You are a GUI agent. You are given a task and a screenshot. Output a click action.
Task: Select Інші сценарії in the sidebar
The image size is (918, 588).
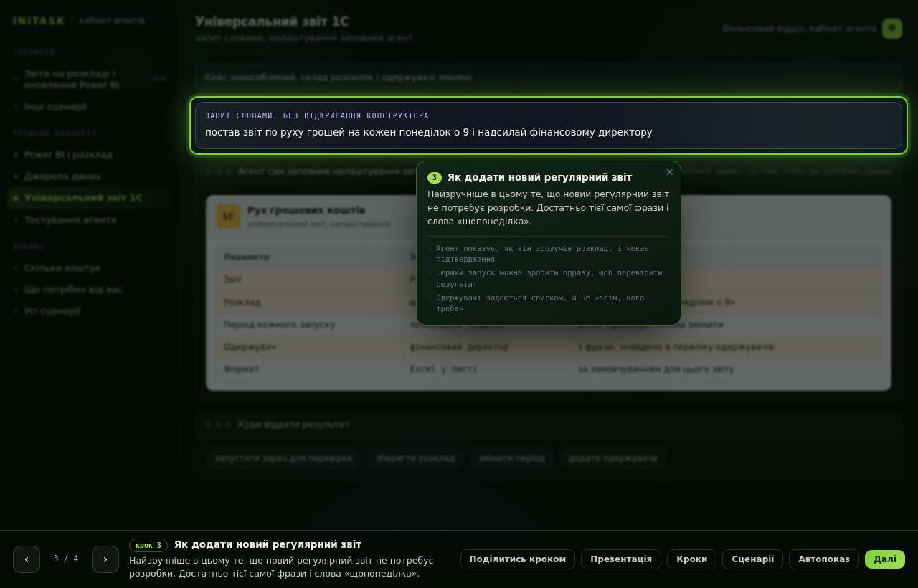(x=89, y=106)
